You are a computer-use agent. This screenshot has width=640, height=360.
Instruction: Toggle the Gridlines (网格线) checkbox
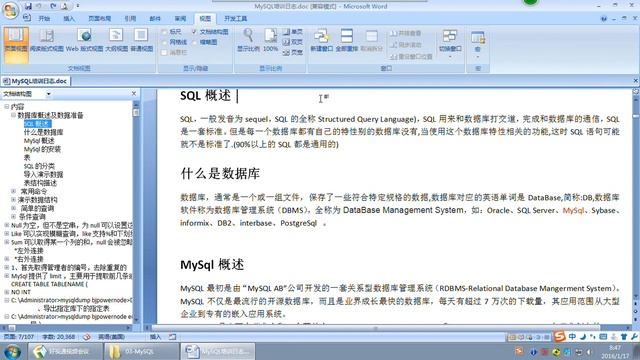[164, 42]
